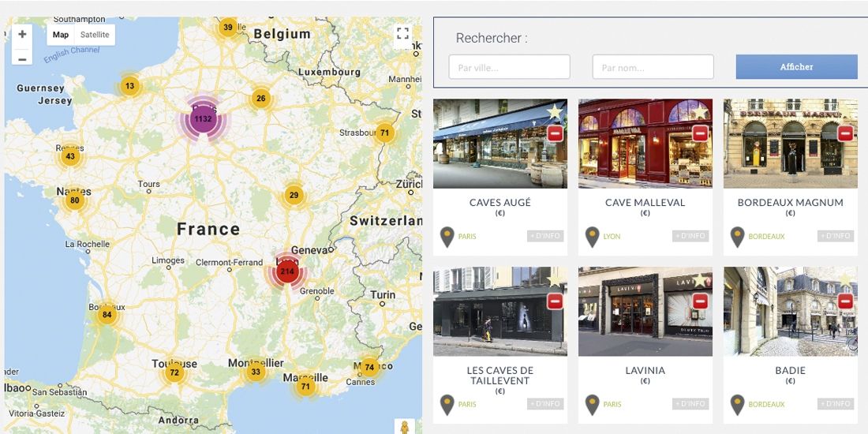Screen dimensions: 868x434
Task: Toggle fullscreen map view
Action: coord(403,34)
